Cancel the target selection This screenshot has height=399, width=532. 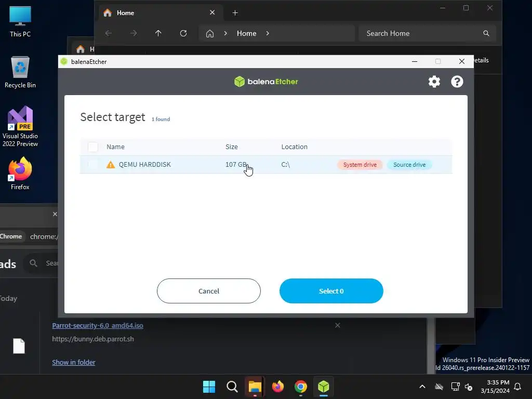tap(209, 291)
